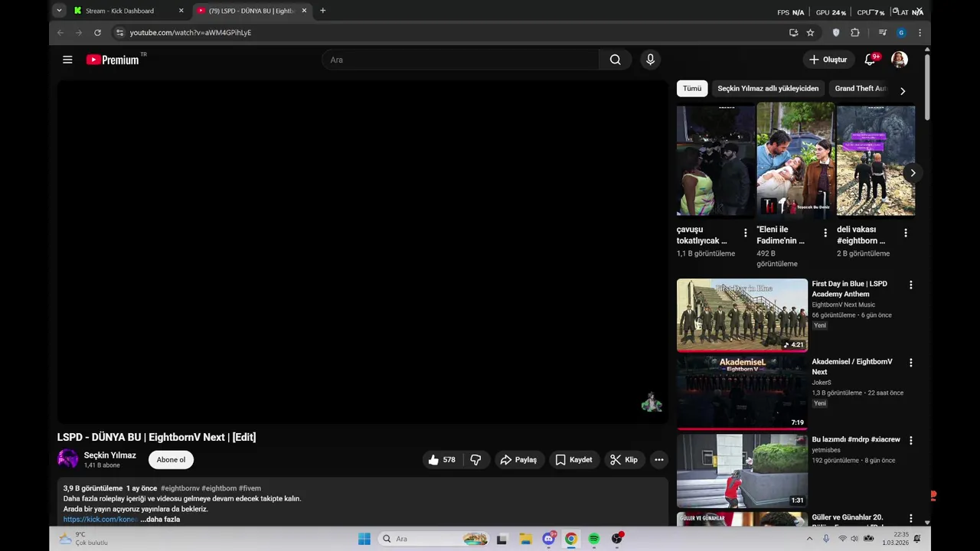Viewport: 980px width, 551px height.
Task: Click the Windows taskbar search box
Action: 434,539
